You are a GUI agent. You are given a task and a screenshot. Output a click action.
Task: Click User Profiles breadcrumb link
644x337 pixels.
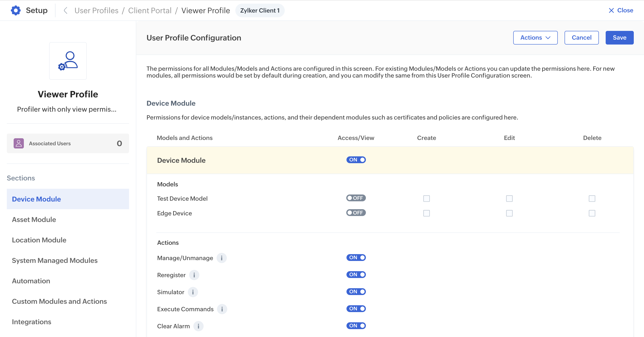pyautogui.click(x=96, y=10)
